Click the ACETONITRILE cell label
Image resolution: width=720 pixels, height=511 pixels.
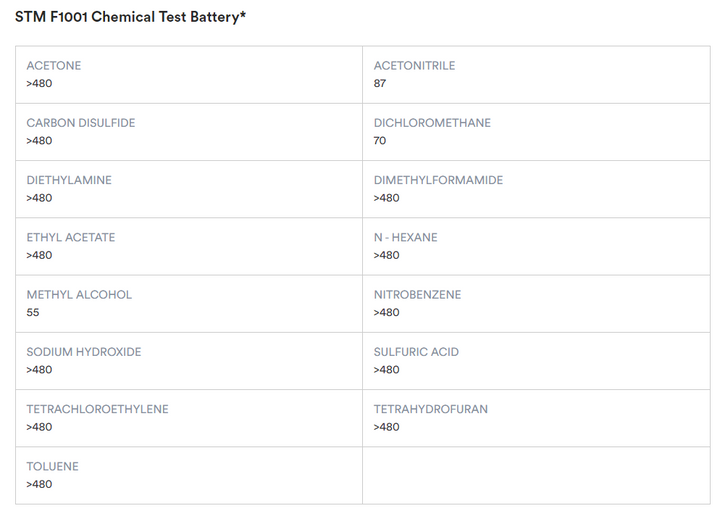[x=414, y=66]
